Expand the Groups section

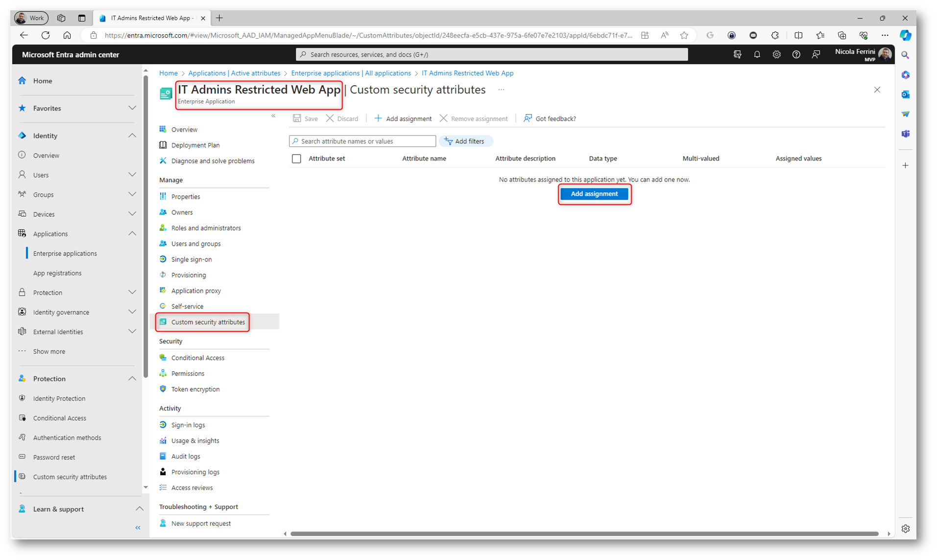pyautogui.click(x=132, y=194)
